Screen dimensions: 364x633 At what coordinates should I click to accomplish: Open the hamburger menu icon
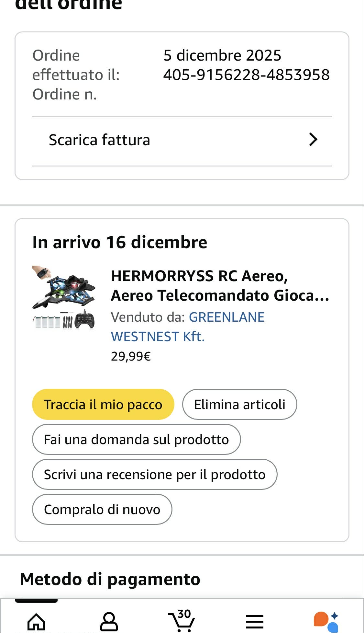point(254,621)
